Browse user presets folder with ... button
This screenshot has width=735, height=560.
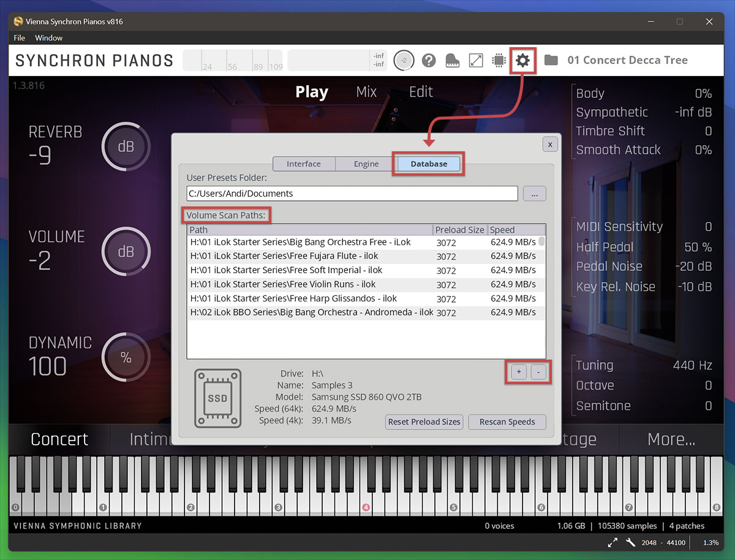coord(534,194)
